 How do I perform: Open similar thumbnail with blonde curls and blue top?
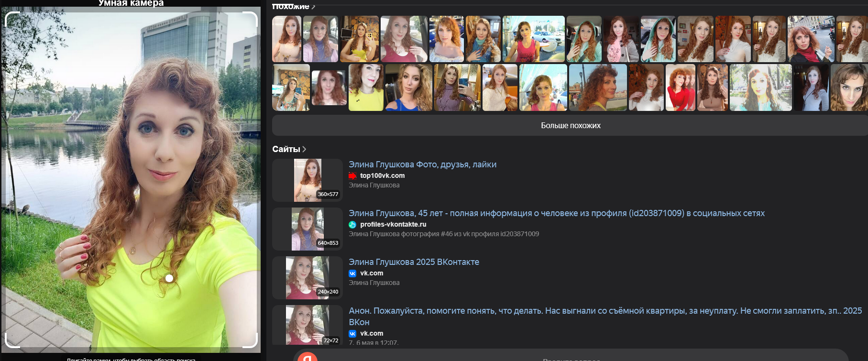point(408,88)
